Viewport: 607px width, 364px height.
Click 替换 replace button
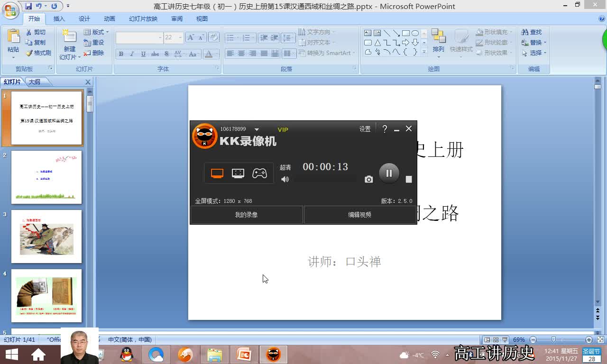(x=534, y=43)
